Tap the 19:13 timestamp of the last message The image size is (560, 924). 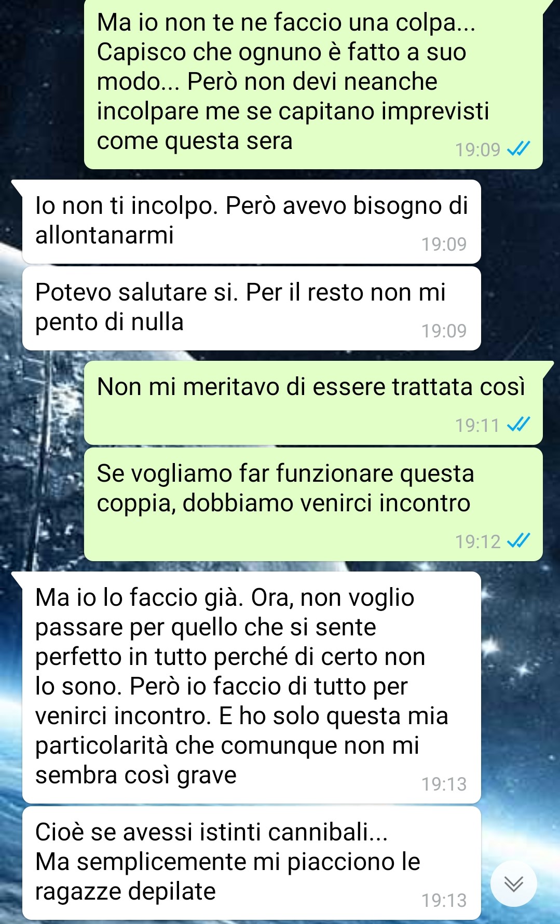(x=444, y=900)
